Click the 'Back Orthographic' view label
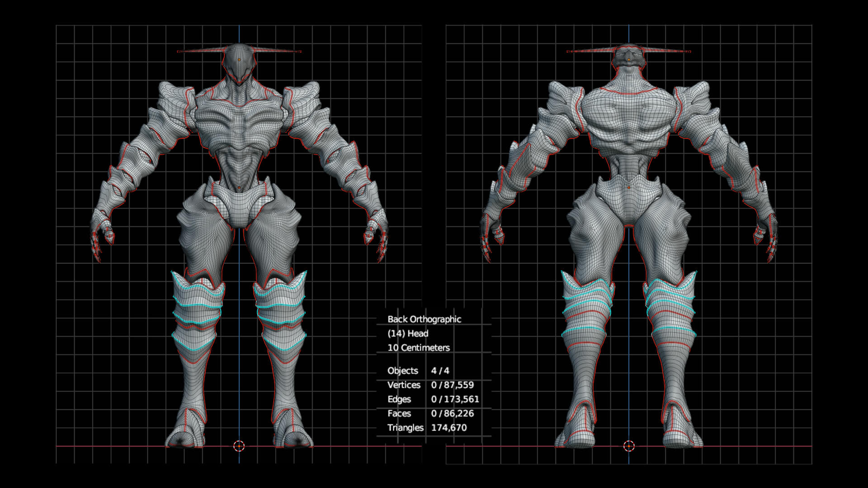Viewport: 868px width, 488px height. click(x=424, y=319)
